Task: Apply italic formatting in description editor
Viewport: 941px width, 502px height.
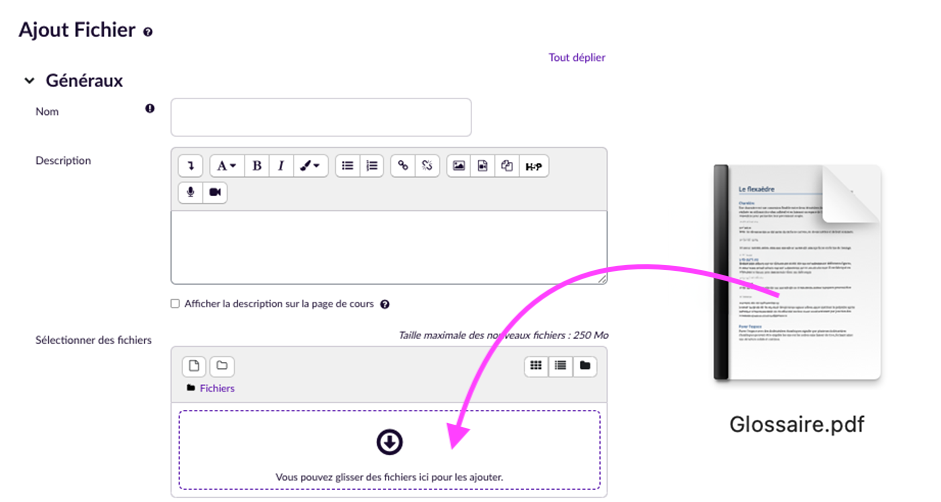Action: click(x=281, y=166)
